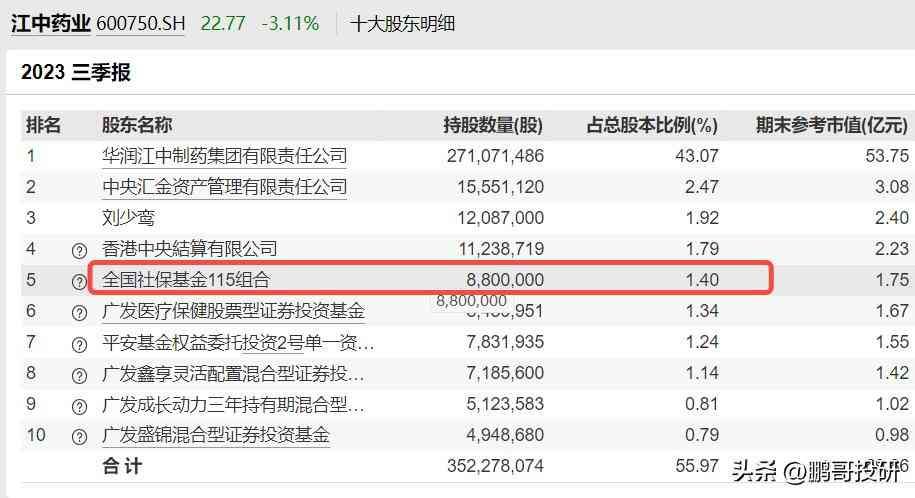Image resolution: width=915 pixels, height=498 pixels.
Task: Sort by 持股数量(股) column header
Action: coord(493,125)
